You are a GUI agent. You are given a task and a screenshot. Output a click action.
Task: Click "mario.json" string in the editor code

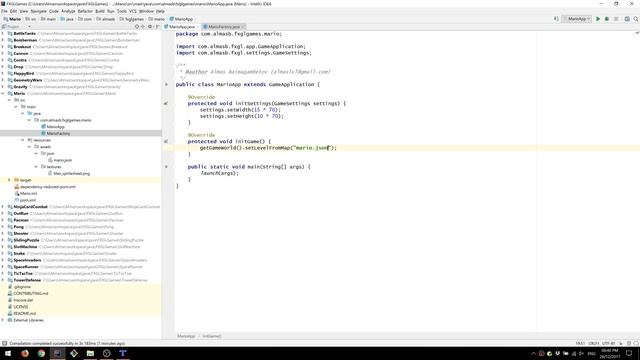[313, 148]
